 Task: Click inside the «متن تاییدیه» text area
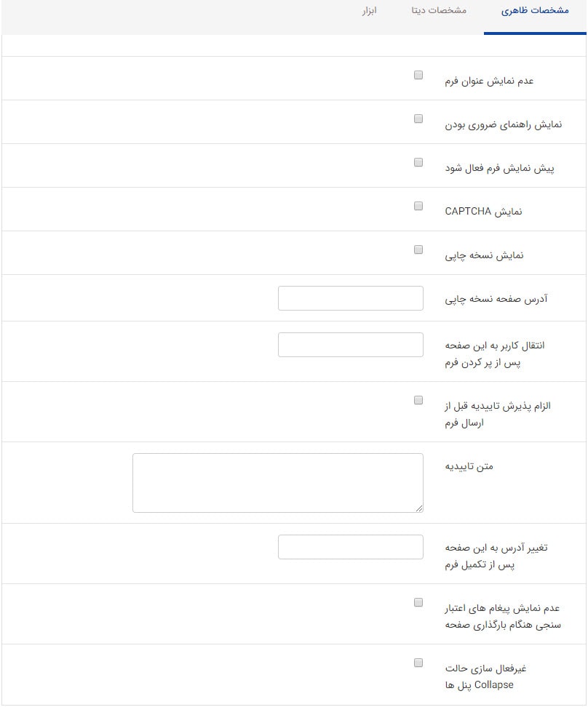pos(277,482)
